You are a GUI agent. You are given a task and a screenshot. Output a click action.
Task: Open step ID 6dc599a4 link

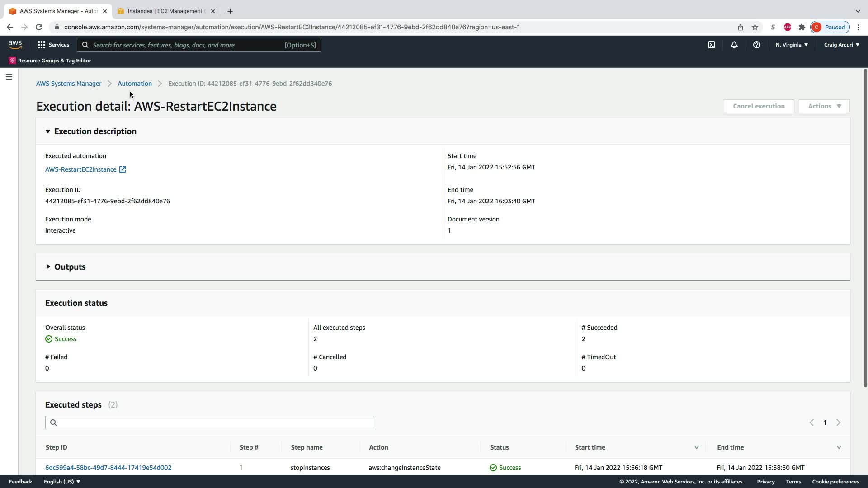pos(108,468)
